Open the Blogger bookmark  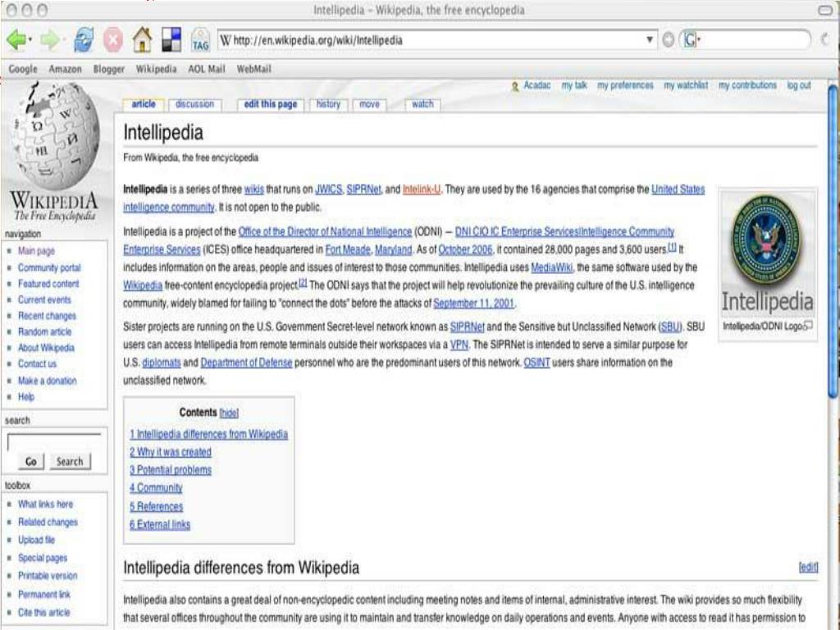click(x=109, y=69)
